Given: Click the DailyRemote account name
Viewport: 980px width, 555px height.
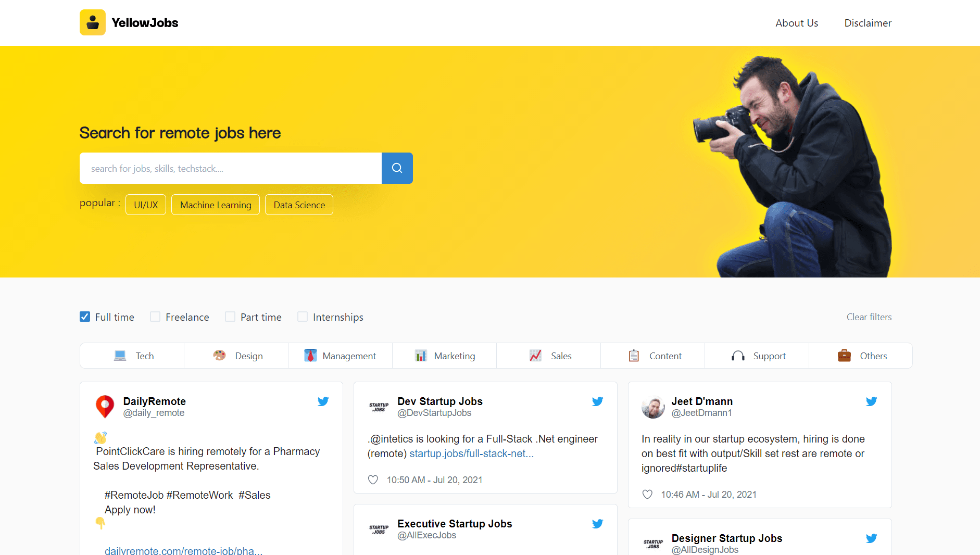Looking at the screenshot, I should [x=154, y=401].
